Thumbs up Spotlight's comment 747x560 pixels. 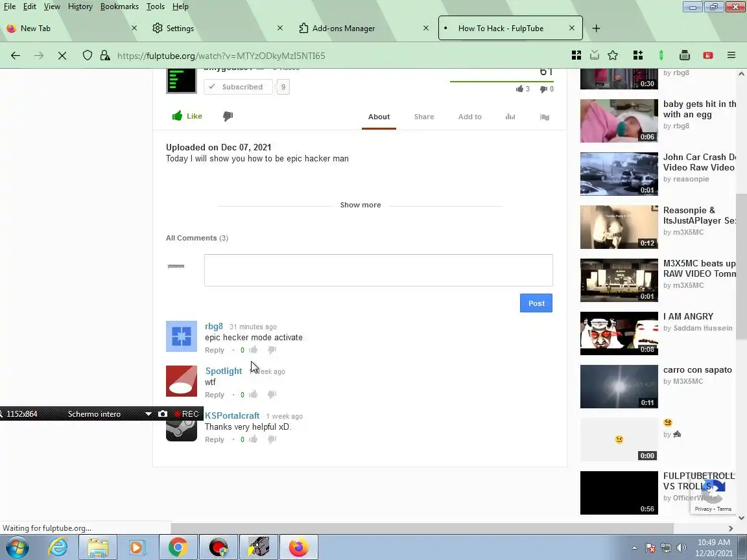pos(254,394)
